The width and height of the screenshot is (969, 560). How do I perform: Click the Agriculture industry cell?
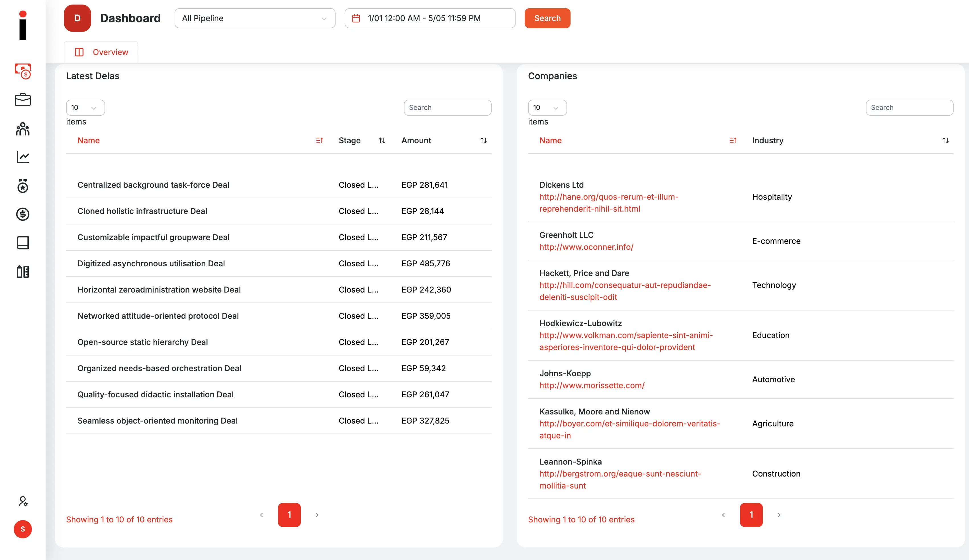pyautogui.click(x=772, y=424)
